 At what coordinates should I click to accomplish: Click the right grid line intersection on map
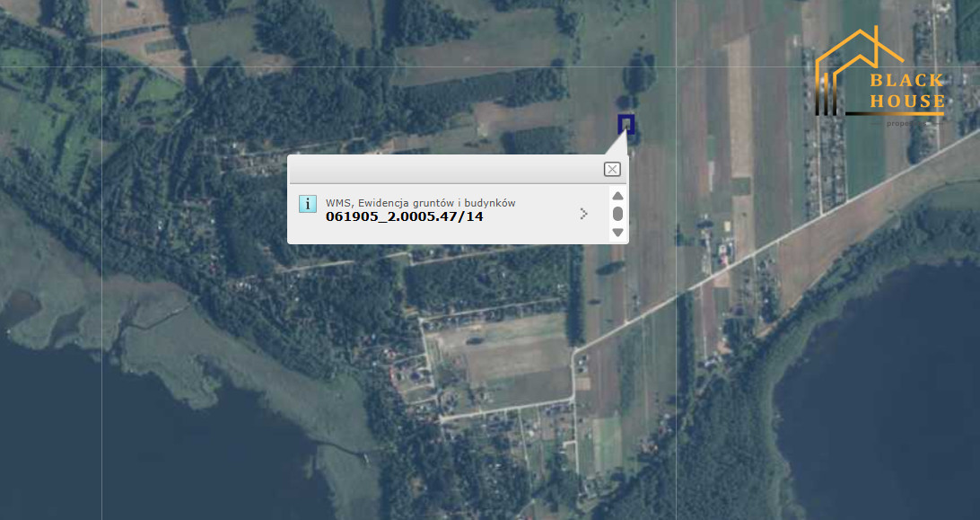click(677, 66)
